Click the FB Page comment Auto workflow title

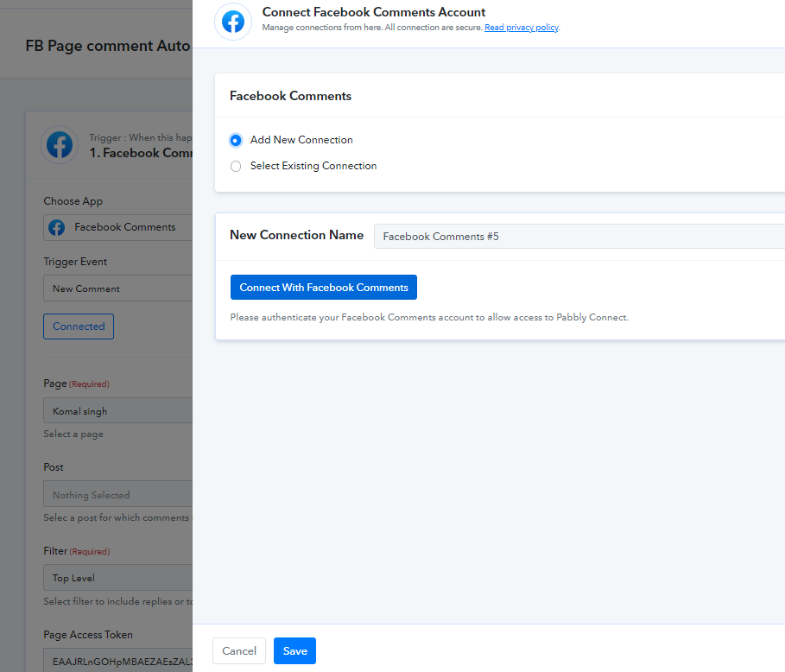tap(108, 46)
